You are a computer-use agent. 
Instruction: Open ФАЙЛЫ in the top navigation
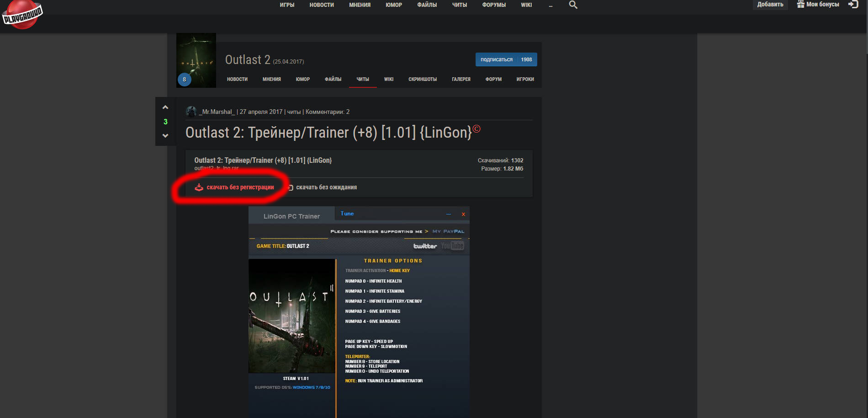point(427,5)
